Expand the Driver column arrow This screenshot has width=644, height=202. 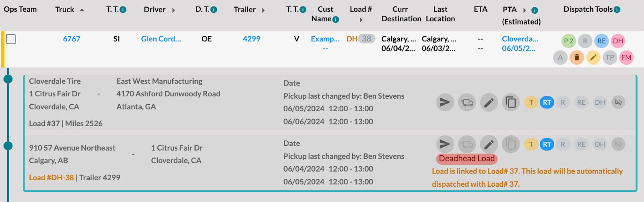tap(173, 10)
